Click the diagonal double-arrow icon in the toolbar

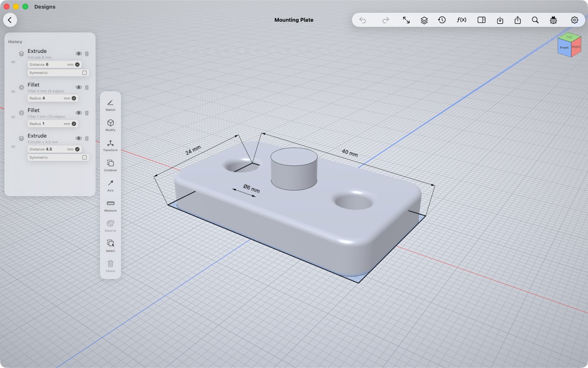406,20
